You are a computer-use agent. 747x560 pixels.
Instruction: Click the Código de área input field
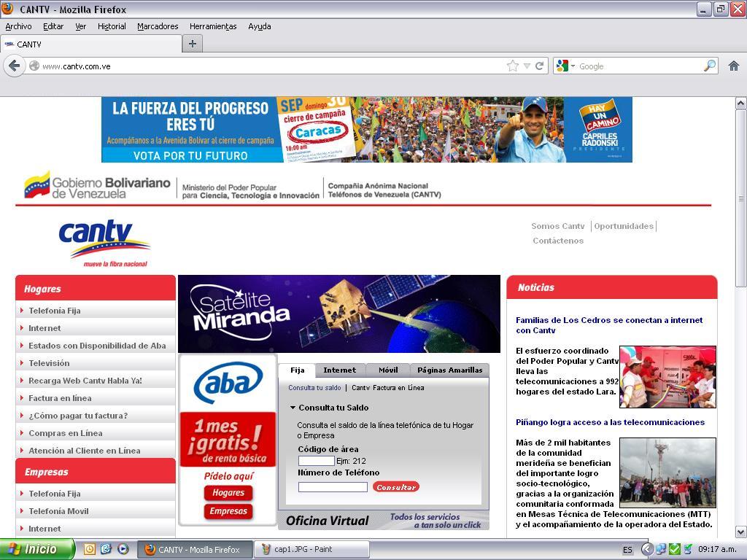click(x=316, y=461)
